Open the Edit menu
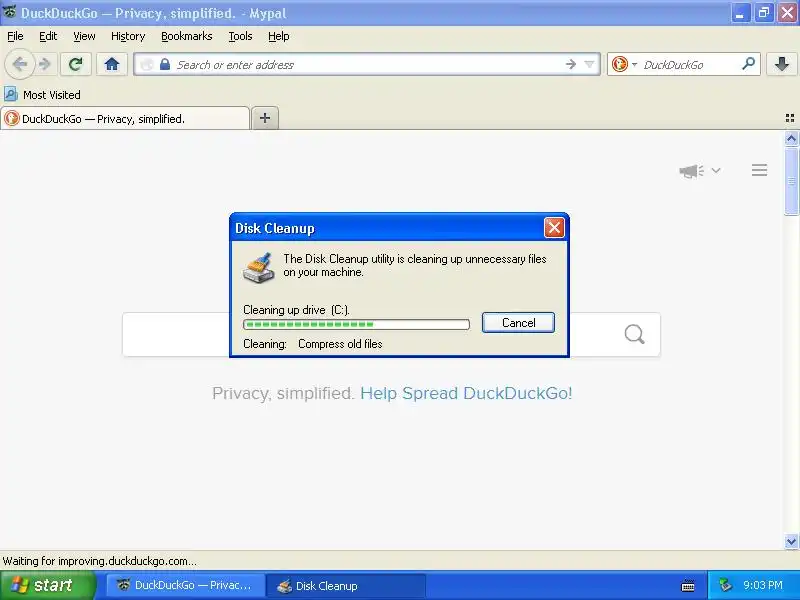This screenshot has width=800, height=600. point(48,36)
